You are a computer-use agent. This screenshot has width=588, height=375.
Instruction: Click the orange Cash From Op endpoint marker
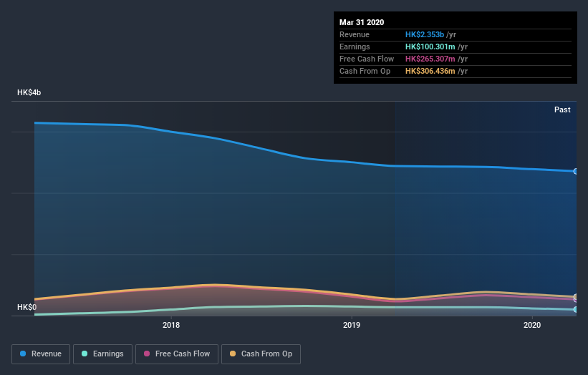tap(576, 297)
